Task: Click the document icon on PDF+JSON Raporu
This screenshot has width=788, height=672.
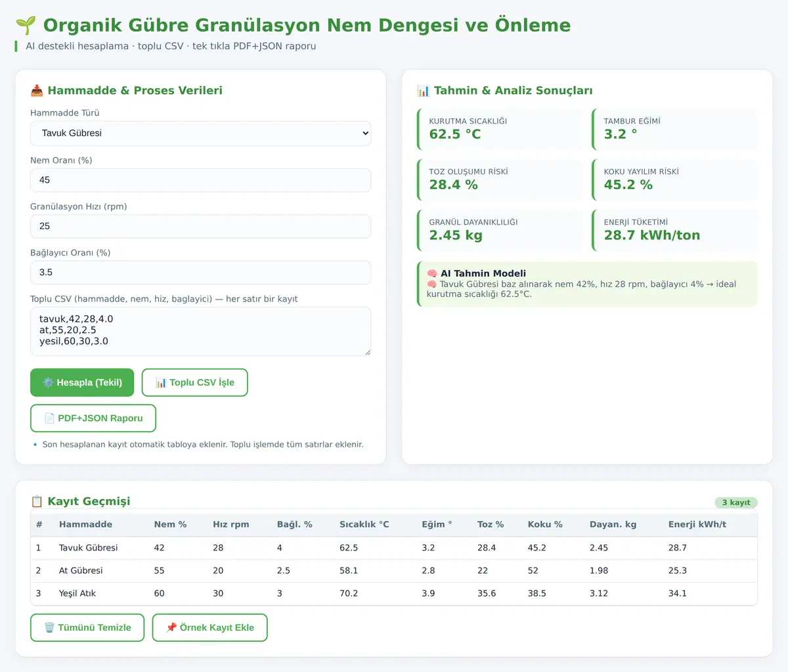Action: (49, 418)
